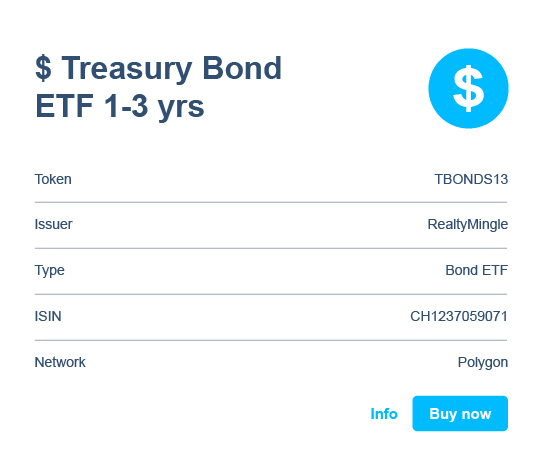Open the Info link

tap(384, 414)
